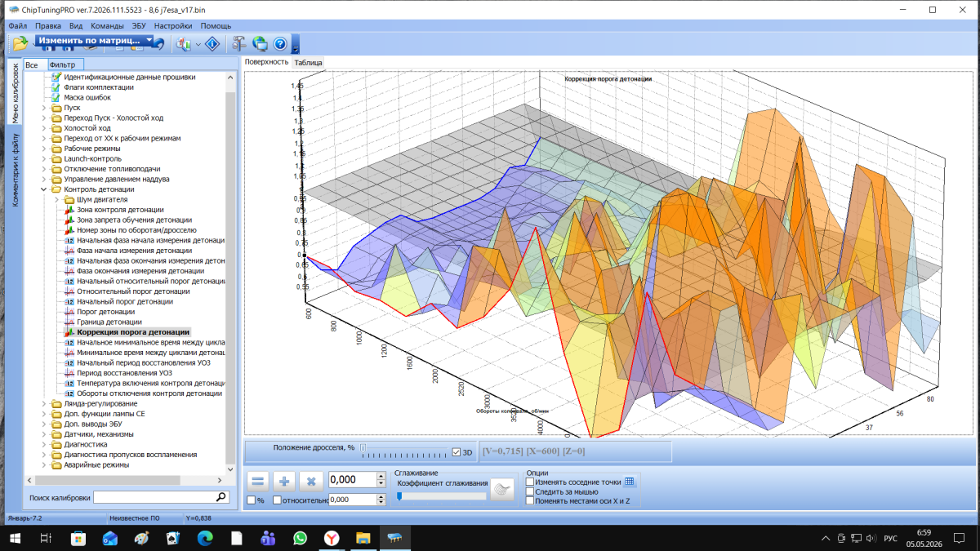Open the chart comparison toolbar icon
980x551 pixels.
click(182, 44)
